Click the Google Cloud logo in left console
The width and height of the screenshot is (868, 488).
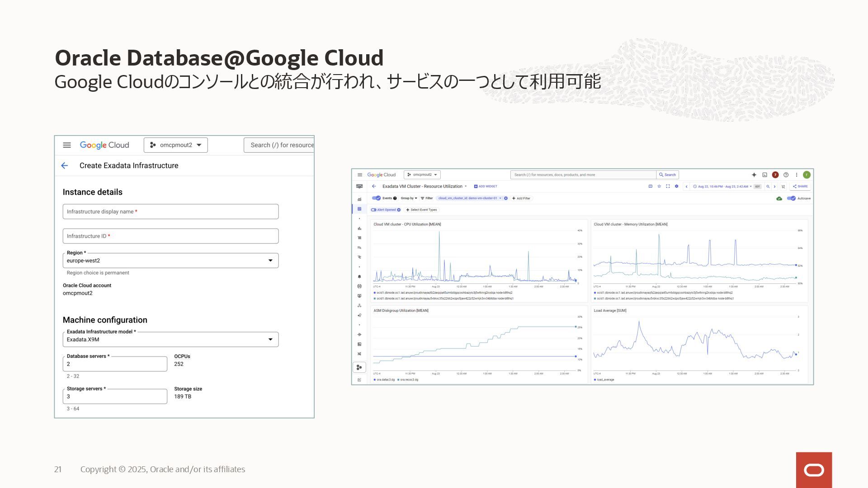(x=104, y=145)
